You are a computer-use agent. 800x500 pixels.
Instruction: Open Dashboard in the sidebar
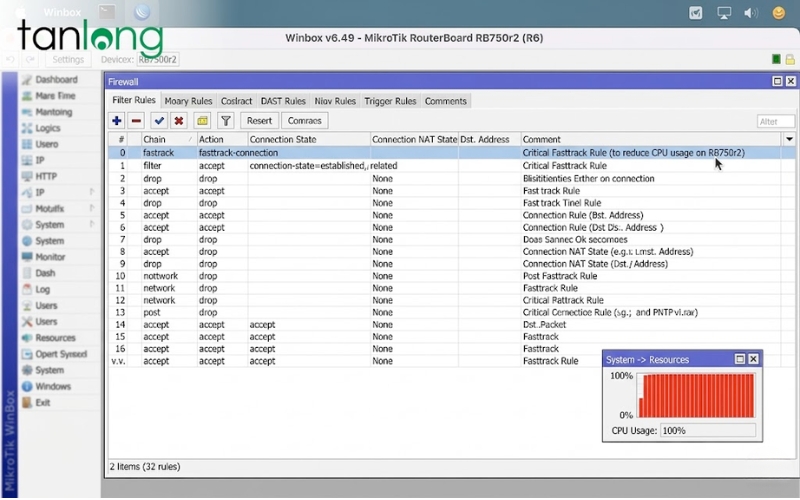tap(56, 80)
